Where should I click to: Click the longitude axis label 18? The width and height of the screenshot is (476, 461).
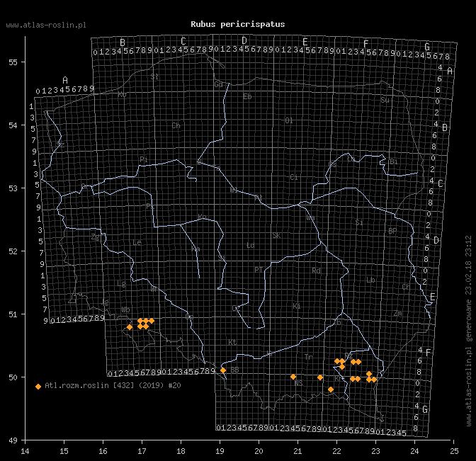[x=181, y=451]
